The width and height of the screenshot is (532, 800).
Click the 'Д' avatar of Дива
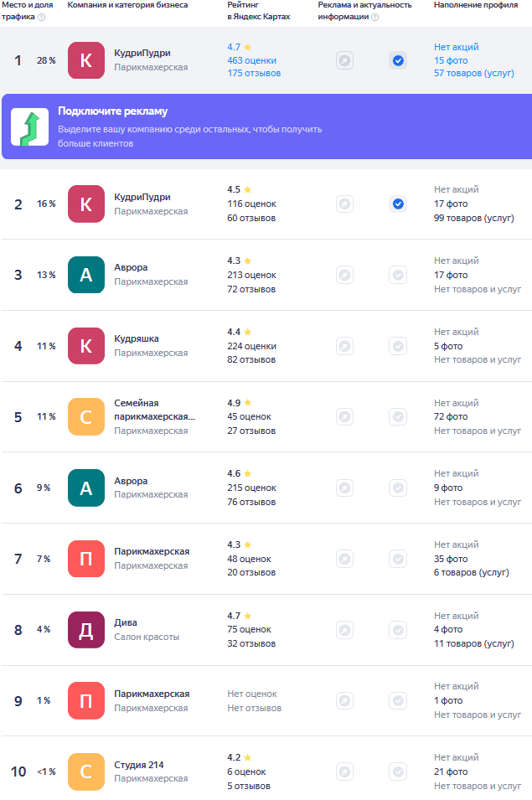tap(86, 630)
